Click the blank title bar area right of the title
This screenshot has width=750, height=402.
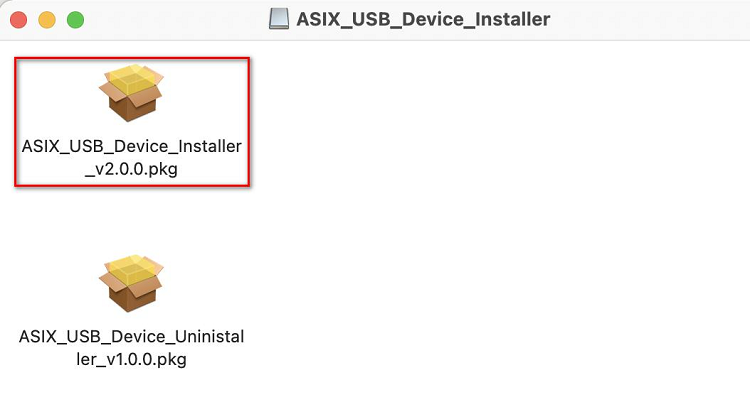tap(650, 19)
